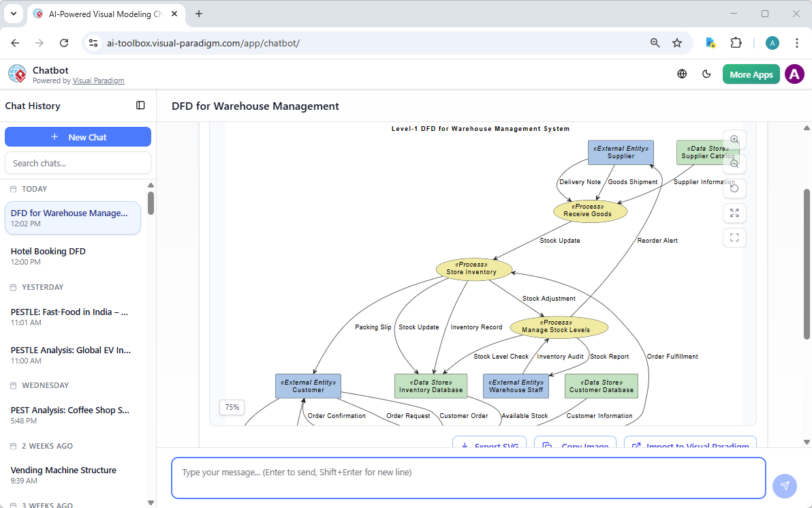Image resolution: width=812 pixels, height=508 pixels.
Task: Reset the diagram view rotation
Action: 734,188
